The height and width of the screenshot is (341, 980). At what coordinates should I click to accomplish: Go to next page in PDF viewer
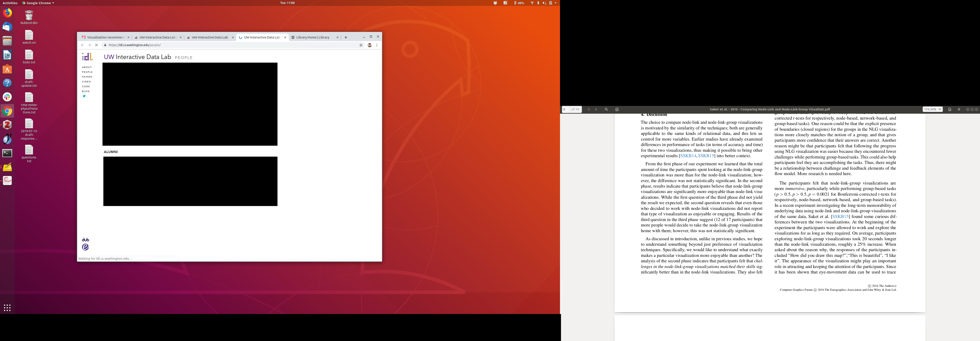[596, 110]
